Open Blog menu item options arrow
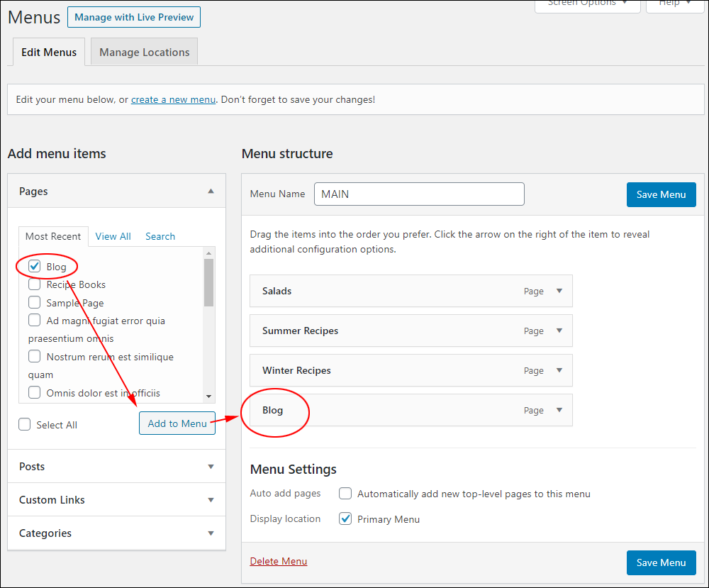 pyautogui.click(x=559, y=410)
